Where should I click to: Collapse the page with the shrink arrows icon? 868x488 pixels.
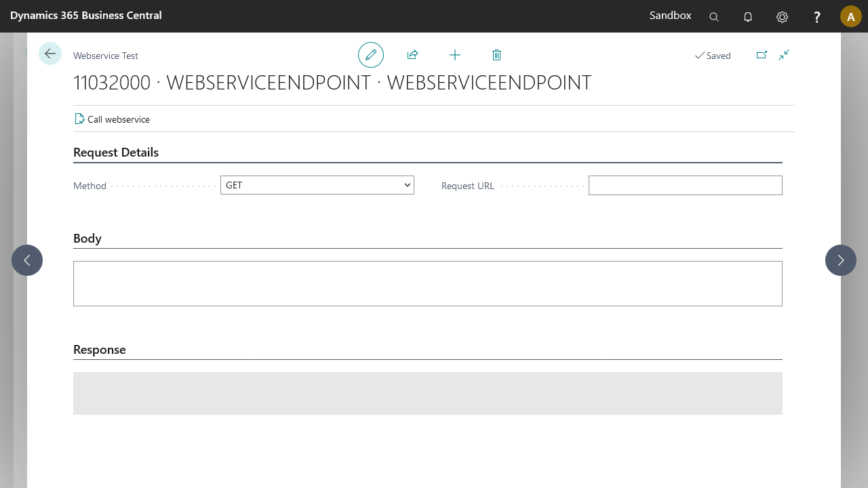click(784, 55)
